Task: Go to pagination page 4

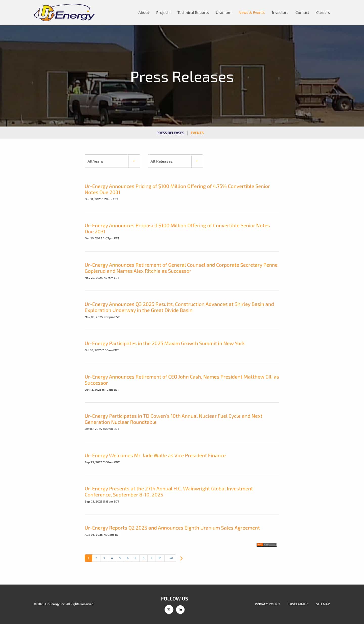Action: pyautogui.click(x=112, y=558)
